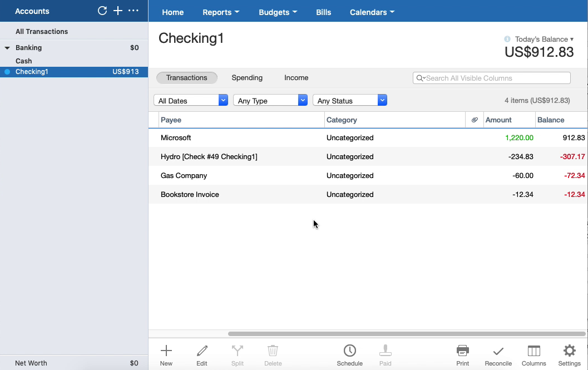Refresh accounts with the sync icon
588x370 pixels.
click(102, 10)
